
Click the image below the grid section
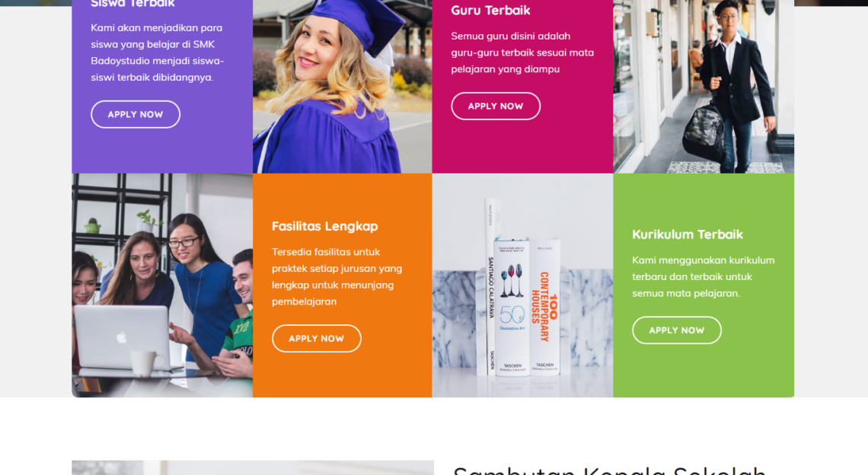point(253,468)
